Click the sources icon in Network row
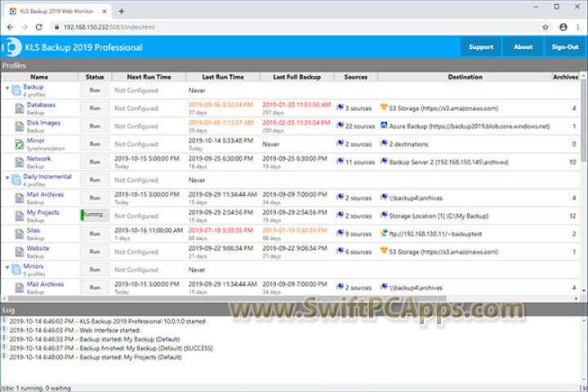The image size is (588, 392). (x=340, y=162)
